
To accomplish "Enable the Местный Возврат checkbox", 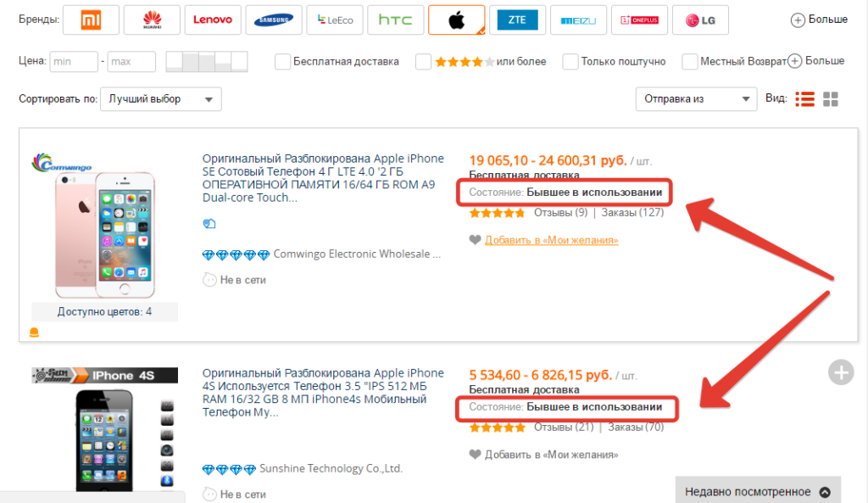I will pyautogui.click(x=690, y=61).
